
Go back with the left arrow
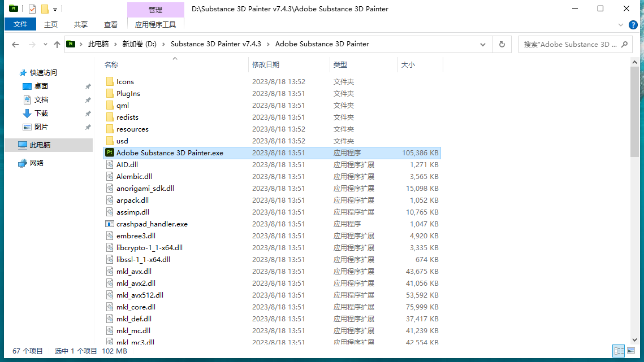point(15,44)
